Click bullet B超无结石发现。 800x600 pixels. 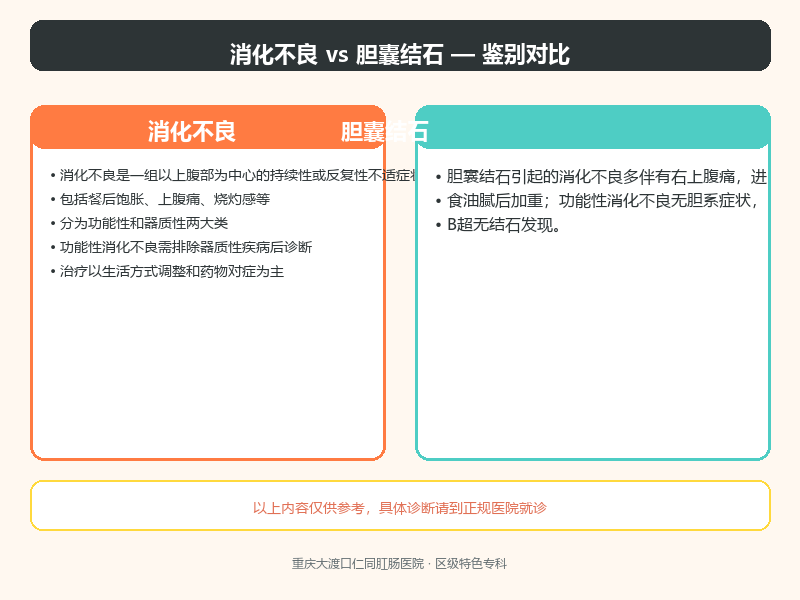tap(498, 224)
